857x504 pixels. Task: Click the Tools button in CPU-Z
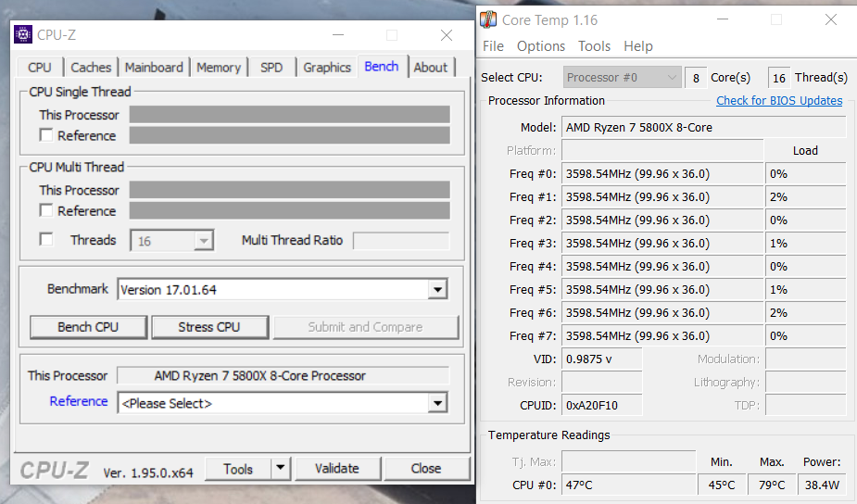238,469
